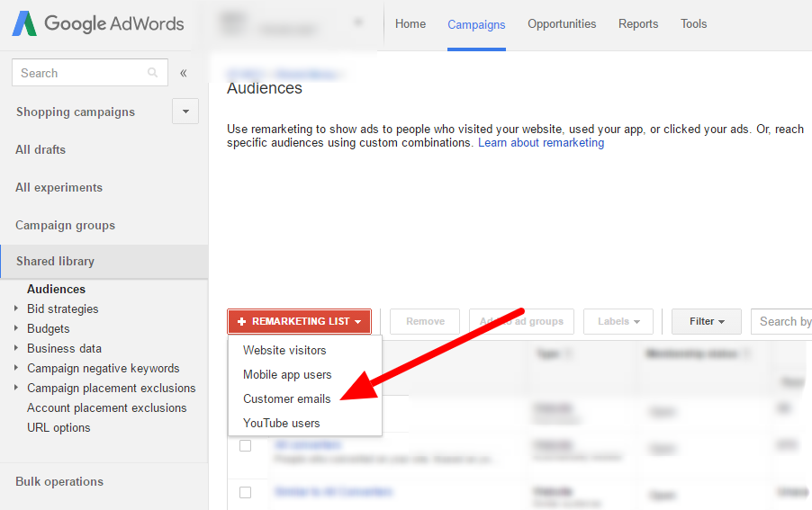Image resolution: width=812 pixels, height=510 pixels.
Task: Open Campaign placement exclusions
Action: [112, 388]
